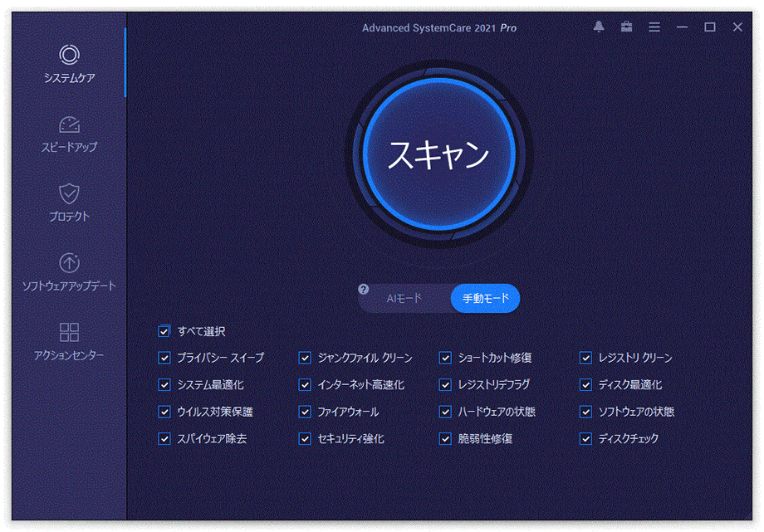Screen dimensions: 764x532
Task: Open the hamburger options menu
Action: click(654, 27)
